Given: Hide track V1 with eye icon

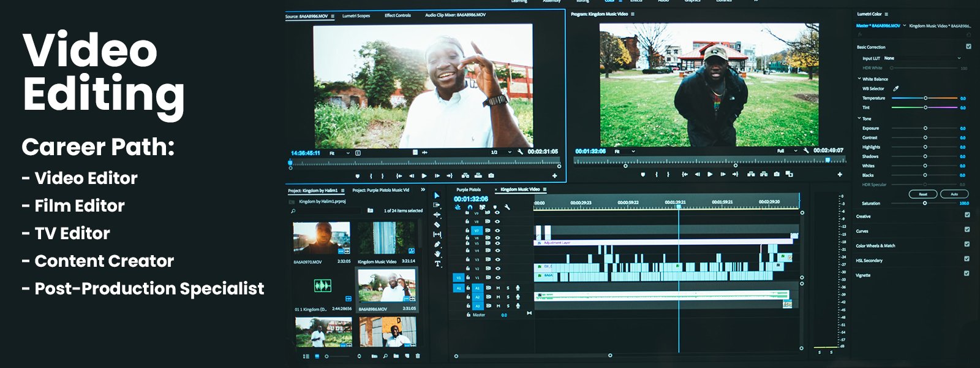Looking at the screenshot, I should pyautogui.click(x=497, y=277).
